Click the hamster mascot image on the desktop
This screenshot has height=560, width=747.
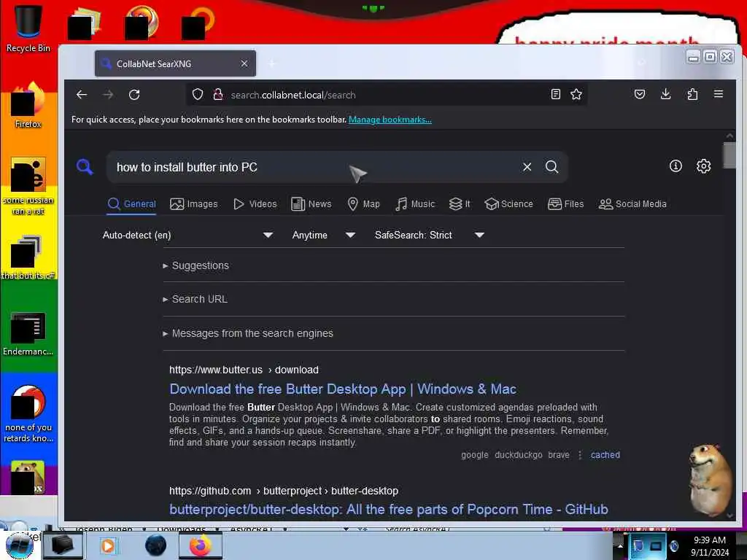pyautogui.click(x=709, y=481)
